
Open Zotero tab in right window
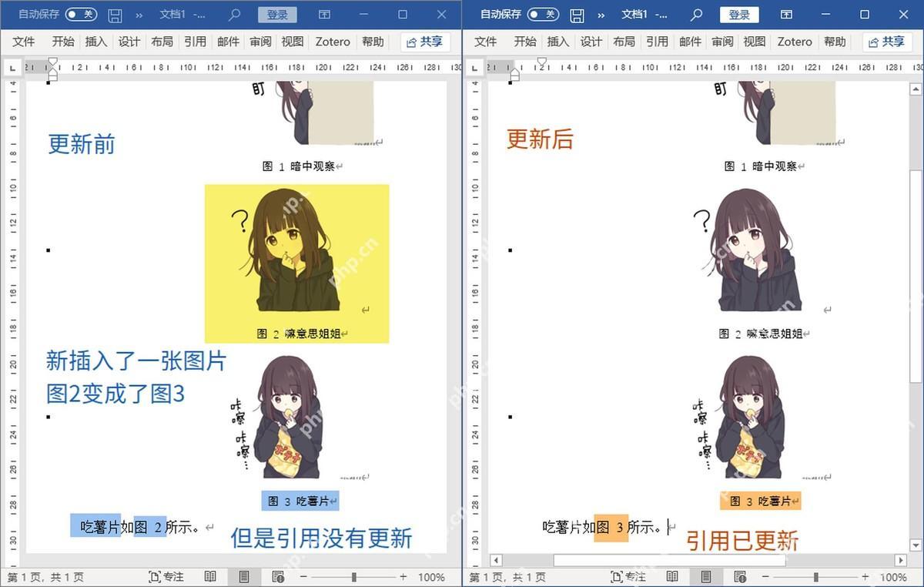(795, 42)
